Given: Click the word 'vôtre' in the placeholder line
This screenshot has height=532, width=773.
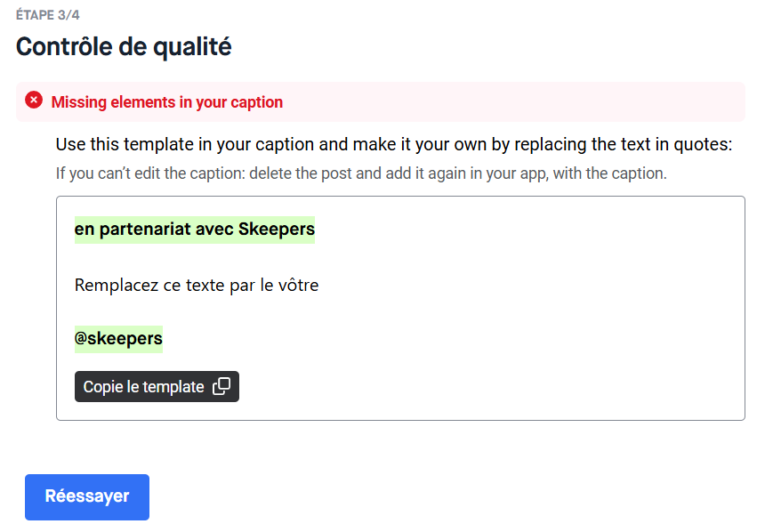Looking at the screenshot, I should (x=297, y=285).
